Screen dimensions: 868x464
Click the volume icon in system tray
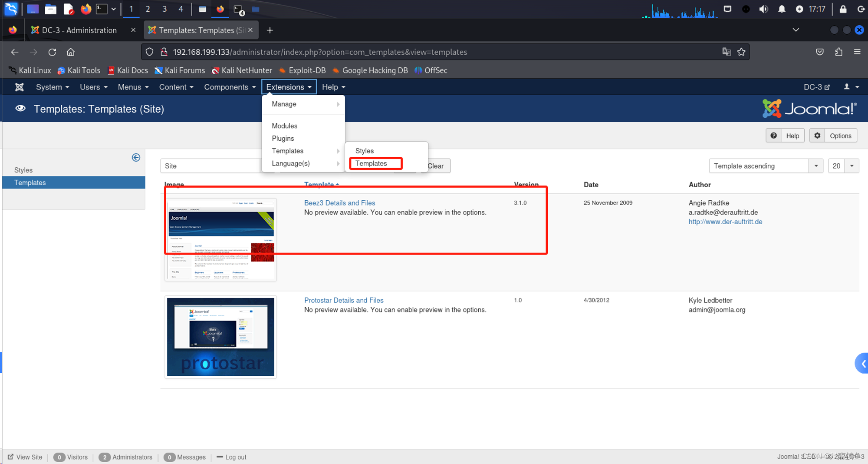(763, 9)
